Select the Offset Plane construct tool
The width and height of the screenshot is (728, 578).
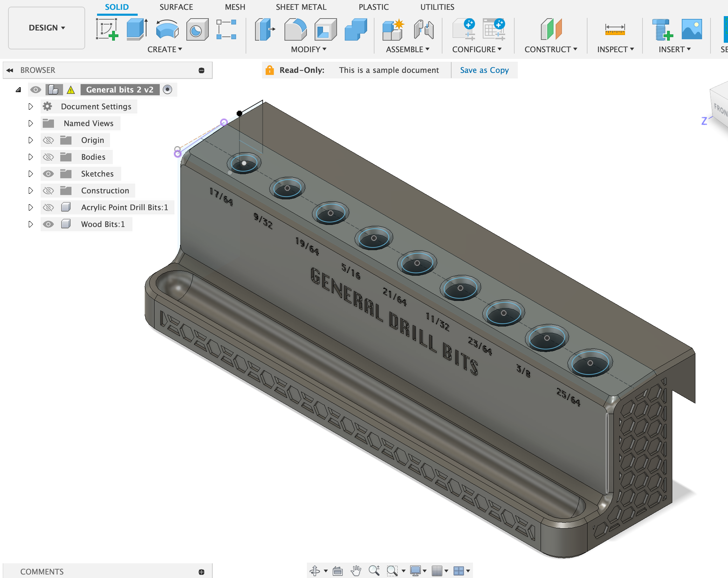551,29
